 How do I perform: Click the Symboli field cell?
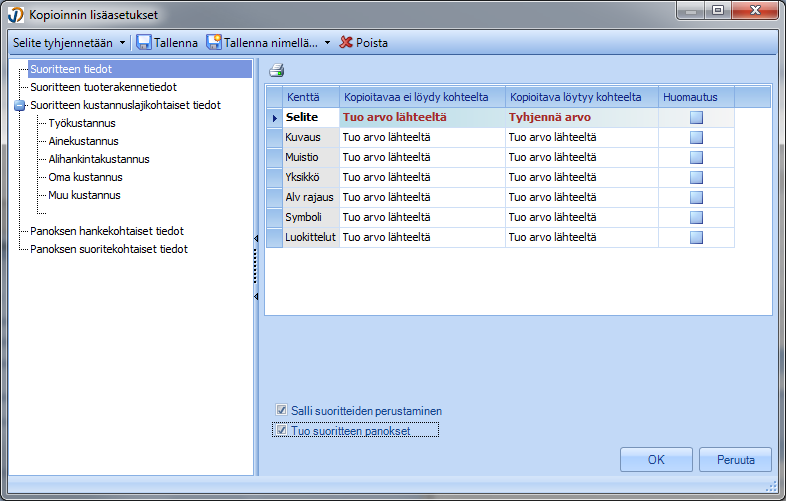click(311, 218)
